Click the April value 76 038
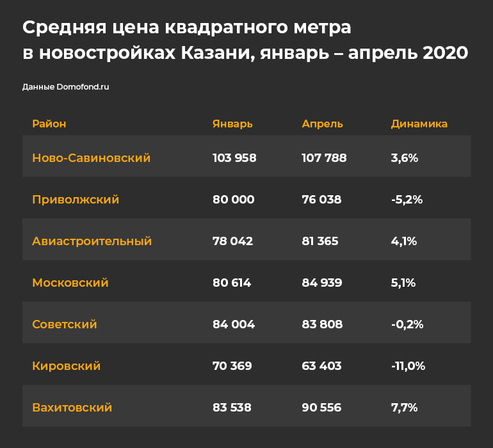493x448 pixels. click(x=321, y=200)
